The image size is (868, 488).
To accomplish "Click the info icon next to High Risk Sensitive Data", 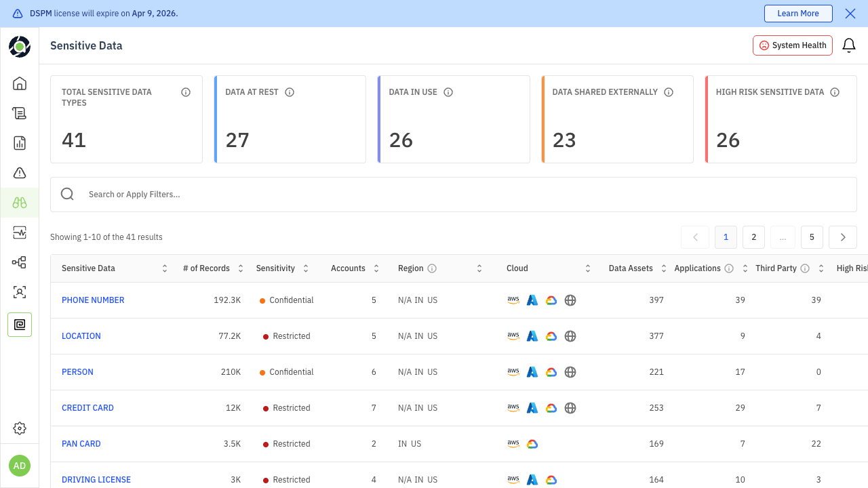I will coord(835,92).
